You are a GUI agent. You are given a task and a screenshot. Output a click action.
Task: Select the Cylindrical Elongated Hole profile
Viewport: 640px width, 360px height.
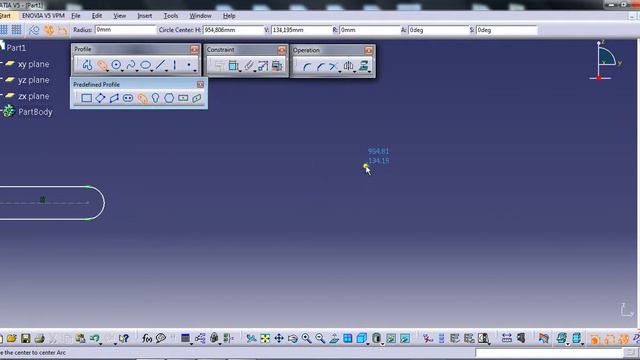pyautogui.click(x=142, y=98)
